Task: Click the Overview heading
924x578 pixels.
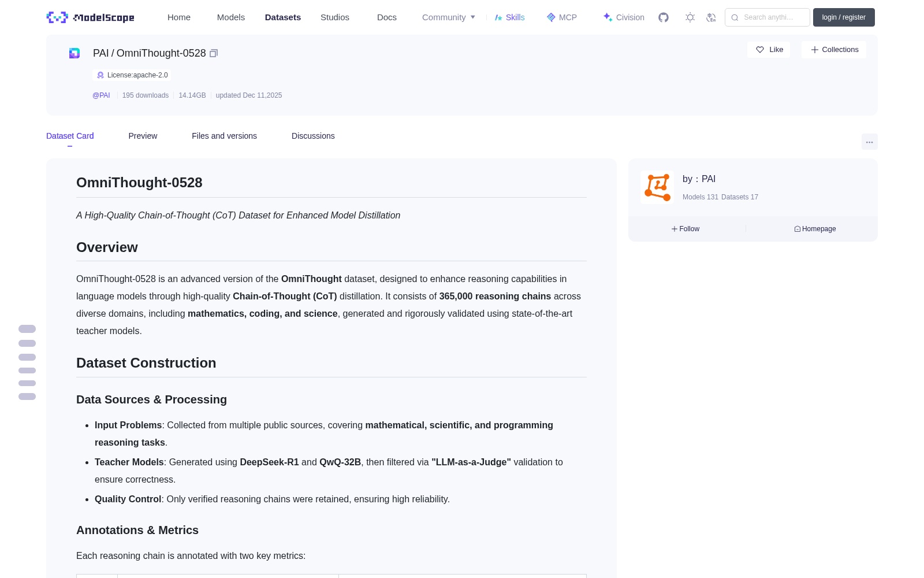Action: tap(107, 247)
